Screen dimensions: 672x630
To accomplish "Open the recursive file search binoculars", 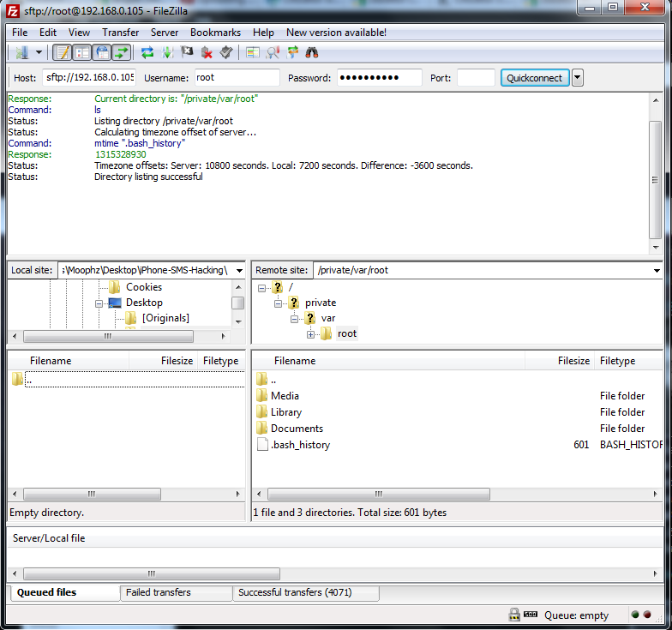I will [x=312, y=53].
